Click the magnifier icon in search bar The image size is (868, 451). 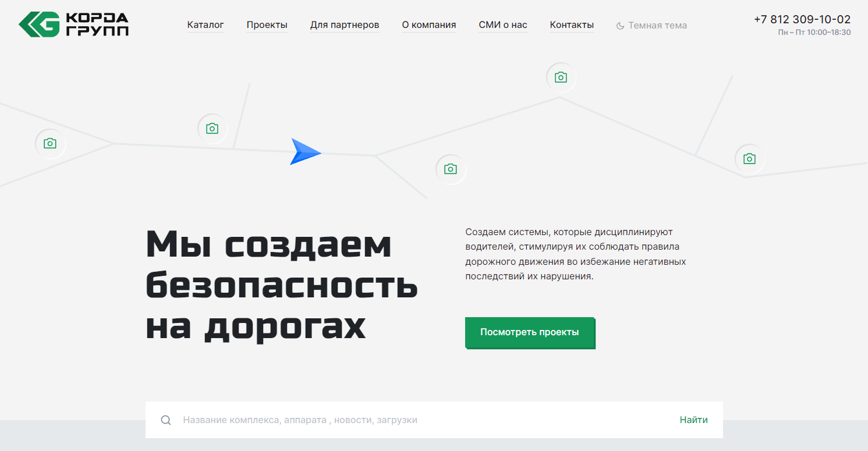coord(166,420)
